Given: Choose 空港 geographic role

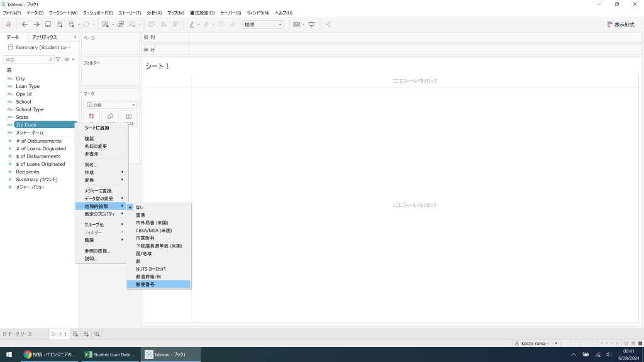Looking at the screenshot, I should pos(158,215).
